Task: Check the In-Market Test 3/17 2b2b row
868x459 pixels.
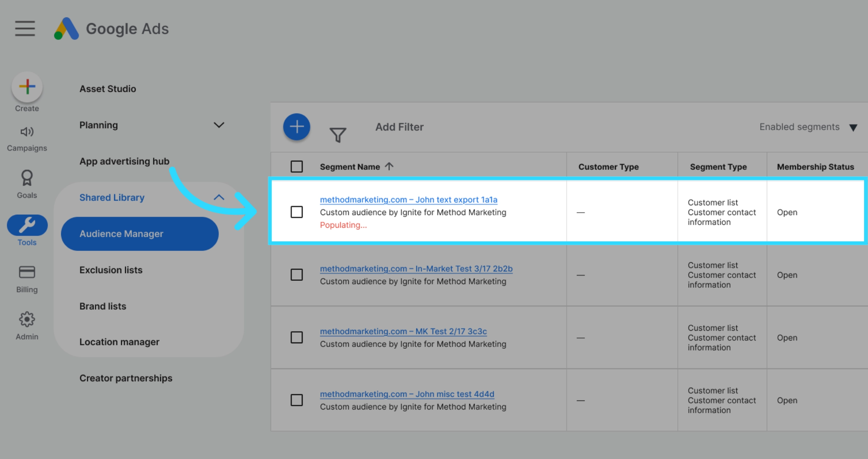Action: click(297, 275)
